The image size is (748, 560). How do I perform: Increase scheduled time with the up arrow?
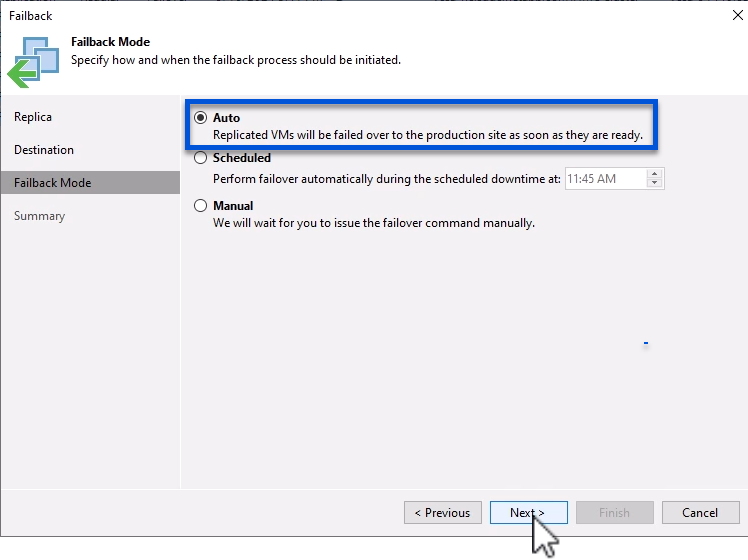pos(655,174)
